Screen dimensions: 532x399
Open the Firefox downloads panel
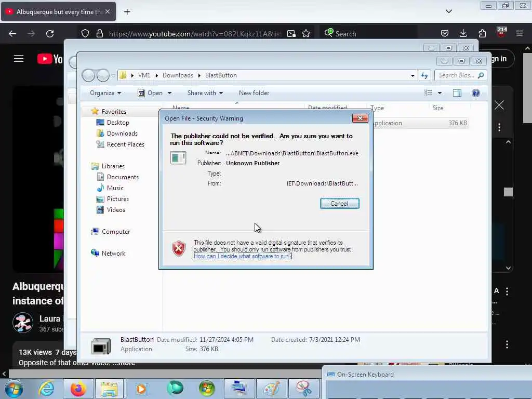pos(463,33)
